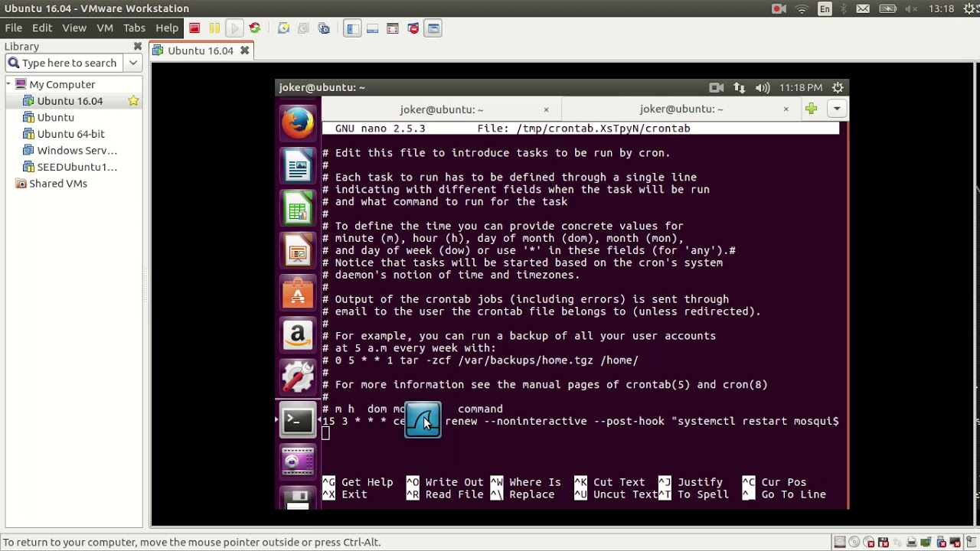Screen dimensions: 980x551
Task: Open the host battery indicator
Action: tap(888, 9)
